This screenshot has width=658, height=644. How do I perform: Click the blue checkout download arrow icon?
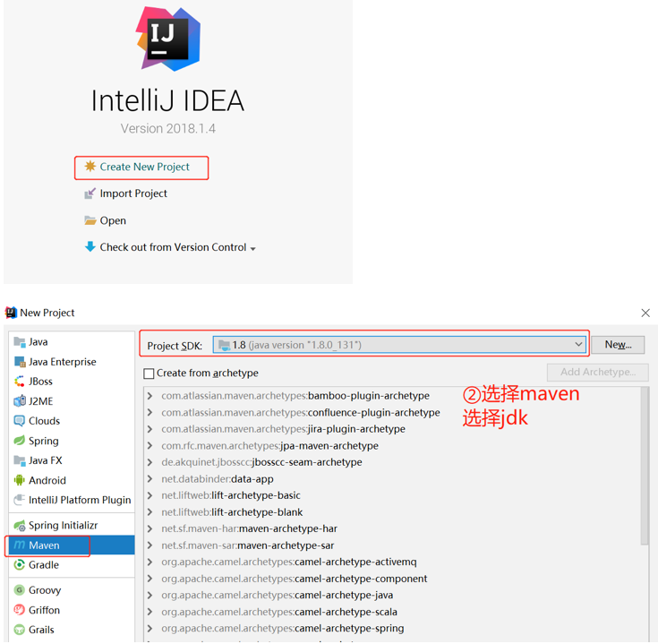click(x=90, y=246)
